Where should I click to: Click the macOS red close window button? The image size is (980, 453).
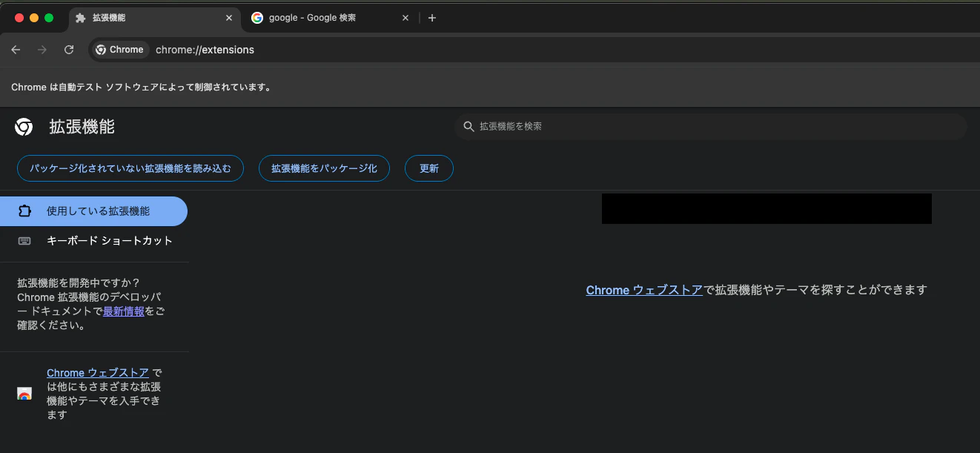tap(19, 18)
